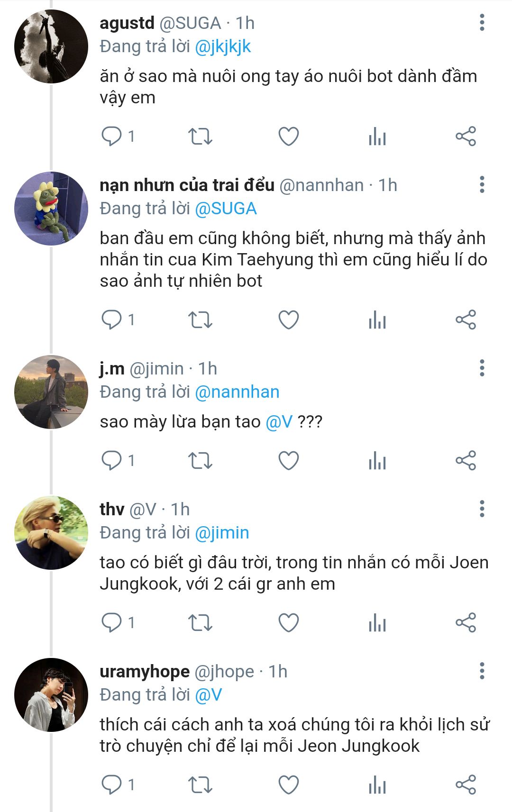Retweet agustd's tweet
Image resolution: width=512 pixels, height=812 pixels.
(x=200, y=137)
